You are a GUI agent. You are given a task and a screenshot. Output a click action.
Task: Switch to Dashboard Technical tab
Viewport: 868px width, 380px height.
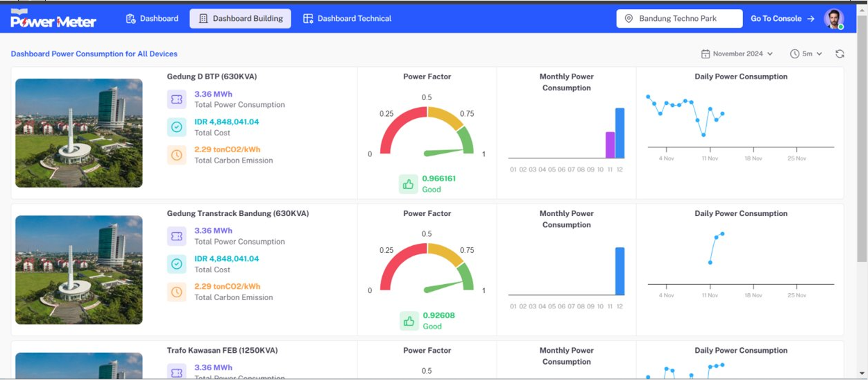coord(347,19)
